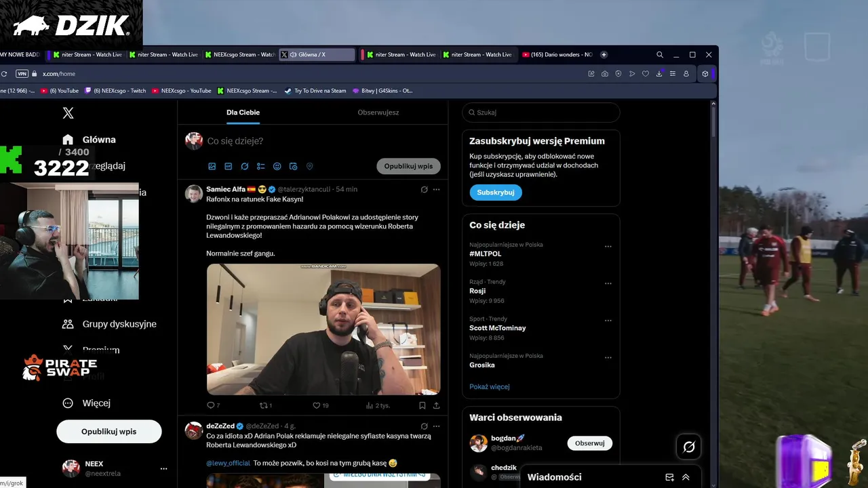Screen dimensions: 868x488
Task: Open browser tab search icon
Action: coord(660,54)
